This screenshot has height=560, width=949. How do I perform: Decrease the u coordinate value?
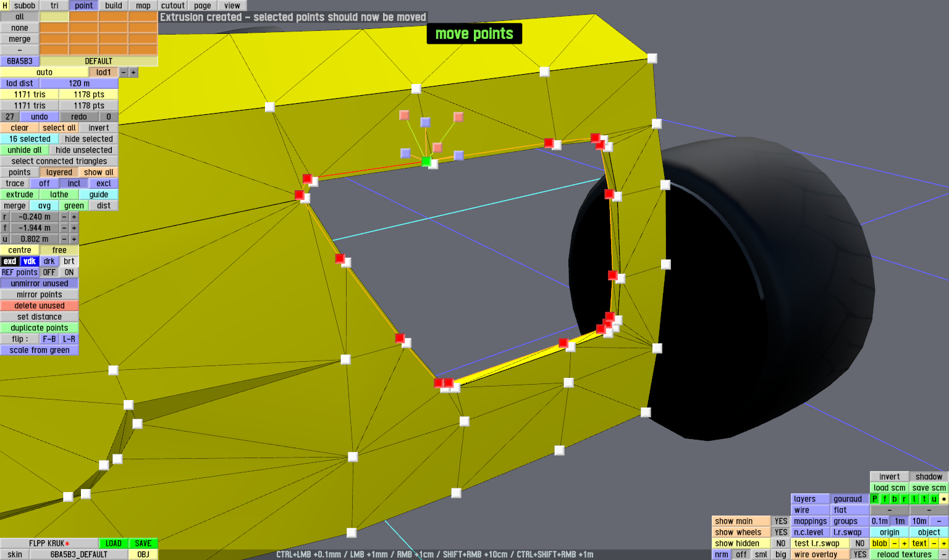click(x=64, y=239)
